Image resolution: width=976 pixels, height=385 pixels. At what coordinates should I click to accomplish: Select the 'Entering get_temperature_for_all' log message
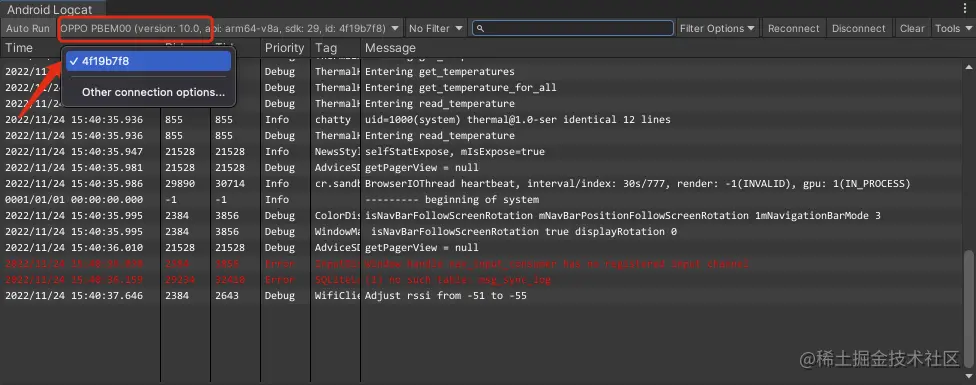[461, 88]
